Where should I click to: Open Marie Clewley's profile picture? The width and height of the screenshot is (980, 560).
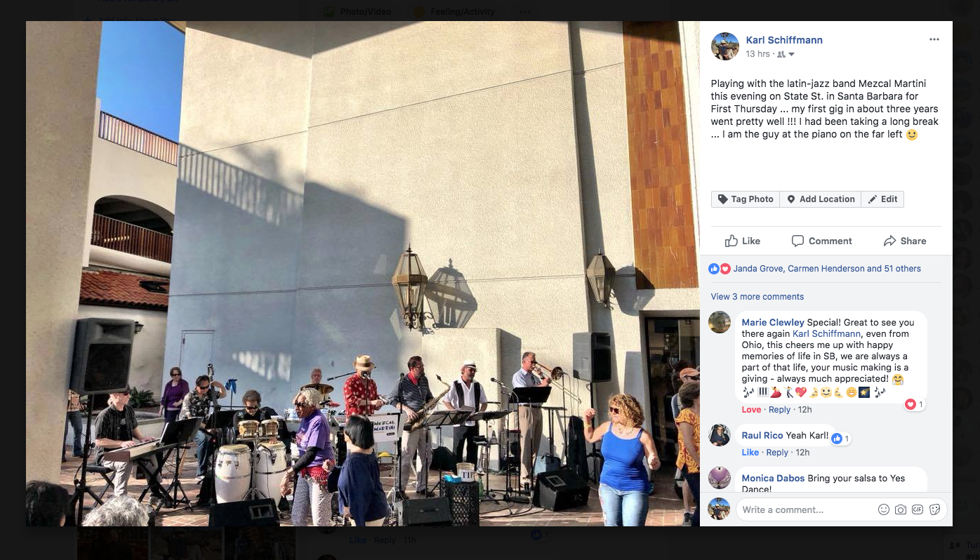[x=720, y=322]
